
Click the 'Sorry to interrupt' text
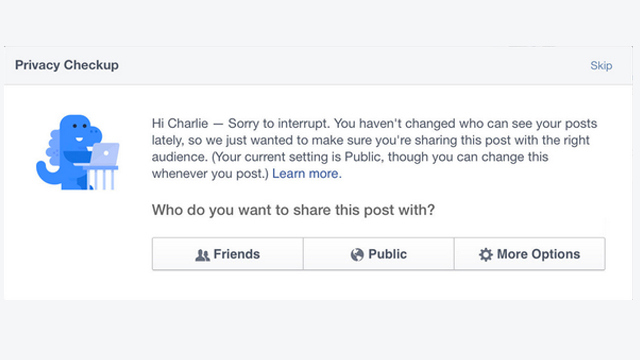pyautogui.click(x=278, y=123)
